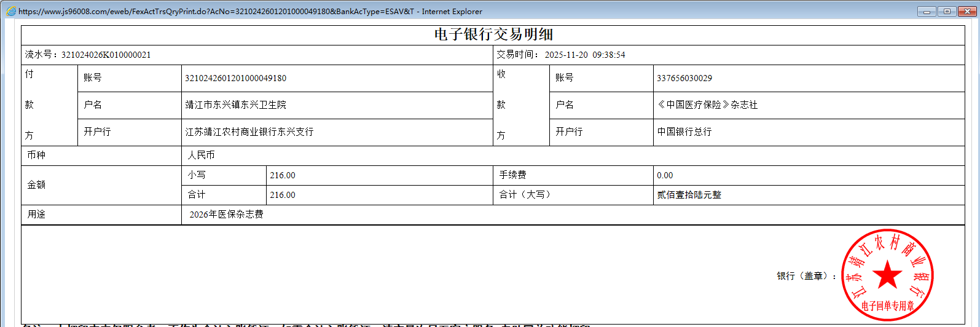Image resolution: width=980 pixels, height=327 pixels.
Task: Click transaction time 2025-11-20 09:38:54
Action: [x=584, y=55]
